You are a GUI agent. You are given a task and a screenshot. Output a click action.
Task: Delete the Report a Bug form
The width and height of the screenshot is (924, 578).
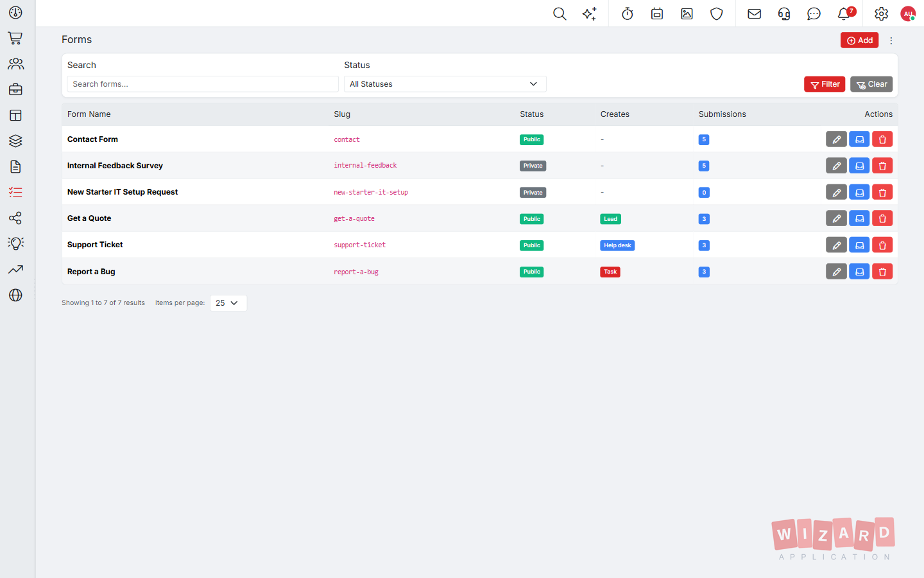click(882, 272)
